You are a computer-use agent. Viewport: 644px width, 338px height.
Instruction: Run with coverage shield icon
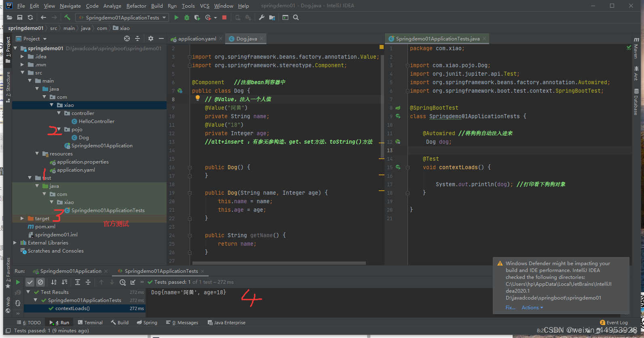coord(197,18)
